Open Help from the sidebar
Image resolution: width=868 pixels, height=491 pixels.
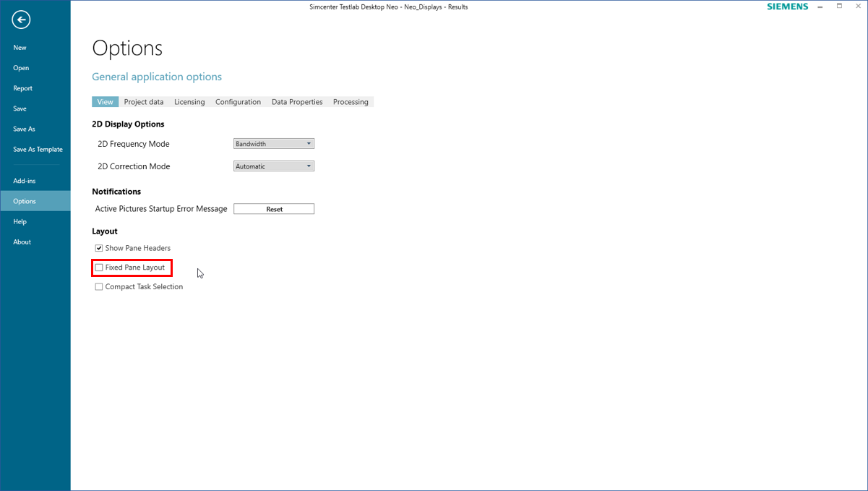[x=20, y=221]
